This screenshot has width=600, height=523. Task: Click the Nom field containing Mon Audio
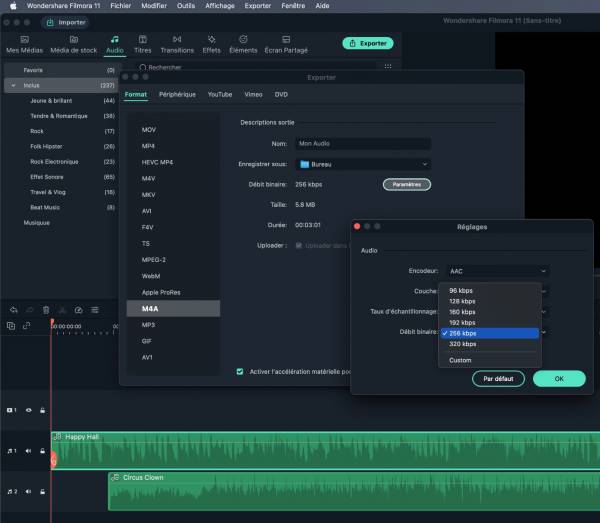click(x=364, y=144)
